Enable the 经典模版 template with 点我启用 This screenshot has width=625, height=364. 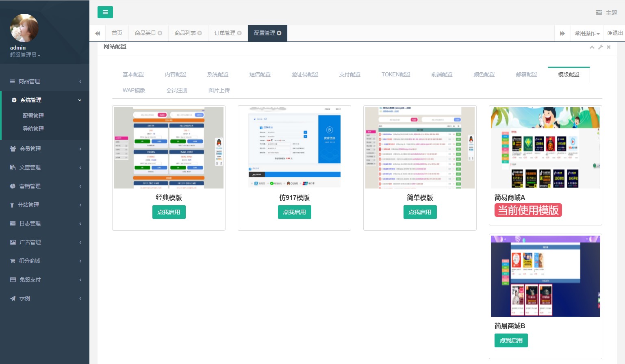pyautogui.click(x=169, y=212)
